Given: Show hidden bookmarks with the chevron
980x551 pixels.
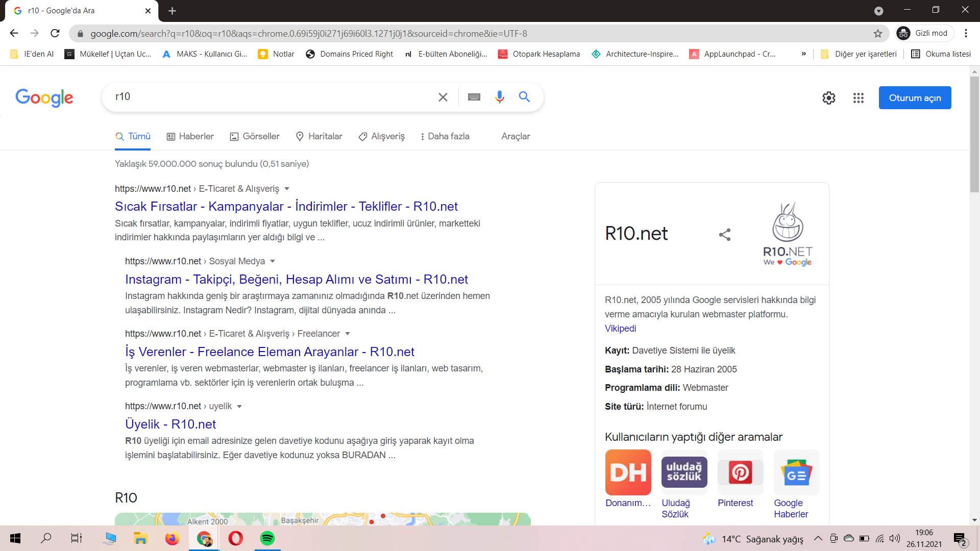Looking at the screenshot, I should 804,54.
